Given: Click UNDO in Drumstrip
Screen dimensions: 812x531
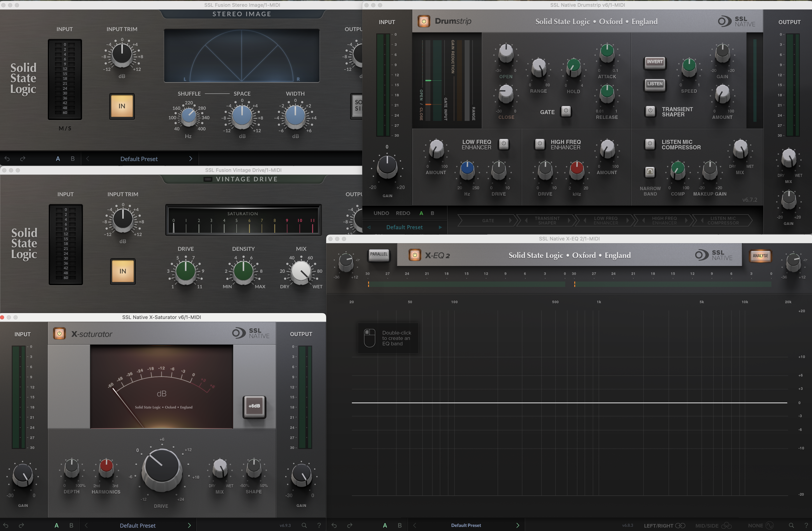Looking at the screenshot, I should coord(381,213).
